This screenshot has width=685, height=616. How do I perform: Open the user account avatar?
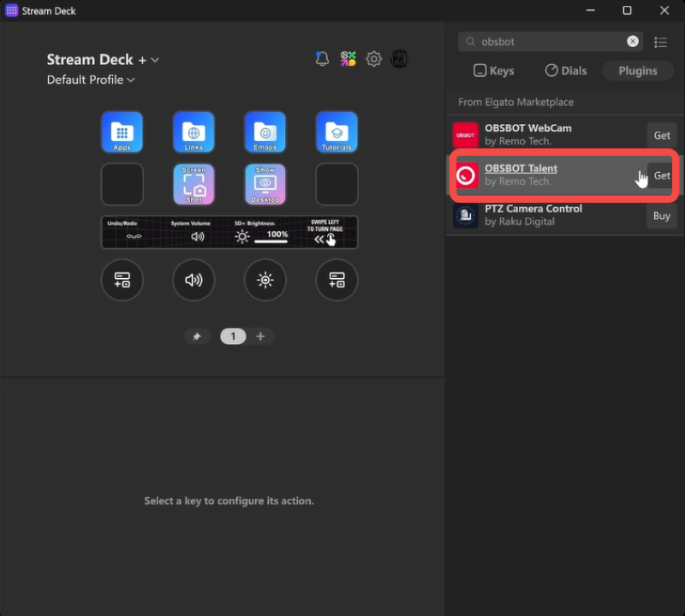399,58
